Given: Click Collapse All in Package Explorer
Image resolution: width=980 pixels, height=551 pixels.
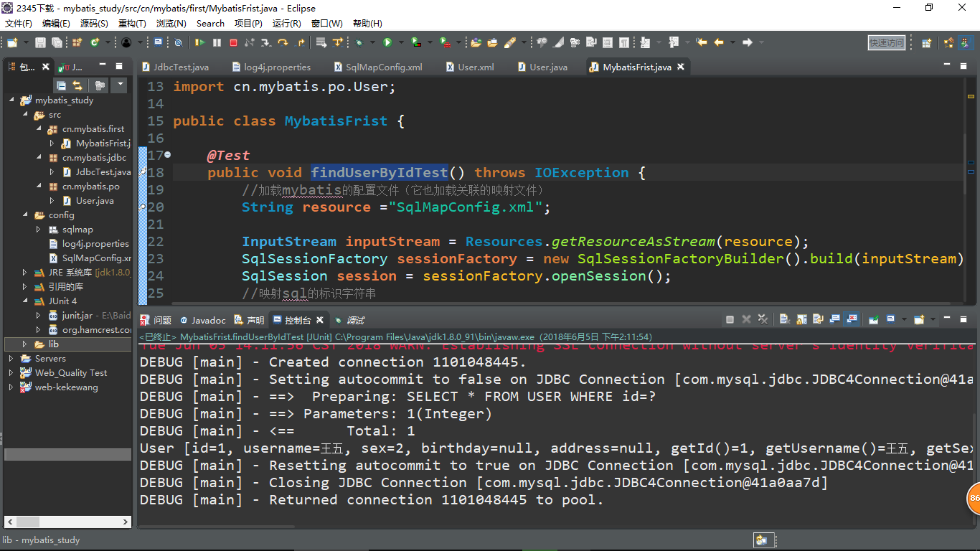Looking at the screenshot, I should point(61,85).
